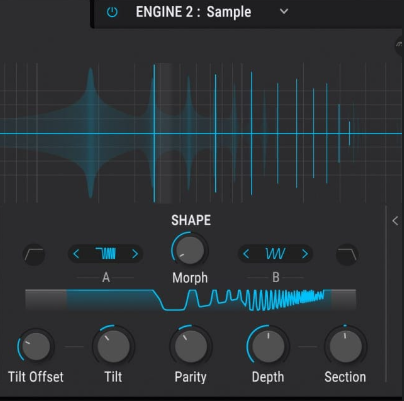Click the Parity label
The width and height of the screenshot is (404, 401).
pyautogui.click(x=191, y=377)
